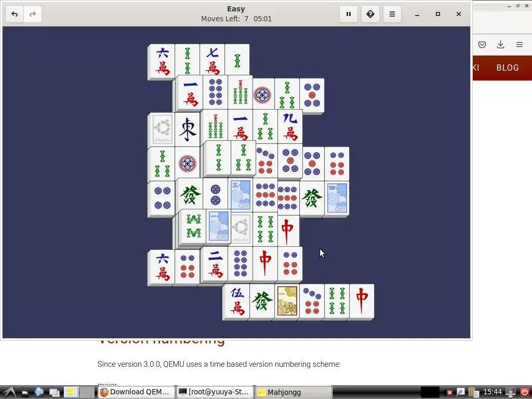Redo the move with the redo arrow
The height and width of the screenshot is (399, 532).
(33, 14)
